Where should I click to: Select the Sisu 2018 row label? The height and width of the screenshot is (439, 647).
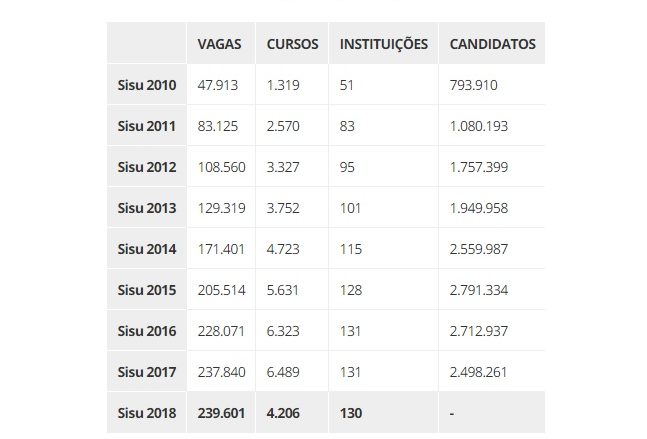click(x=147, y=413)
